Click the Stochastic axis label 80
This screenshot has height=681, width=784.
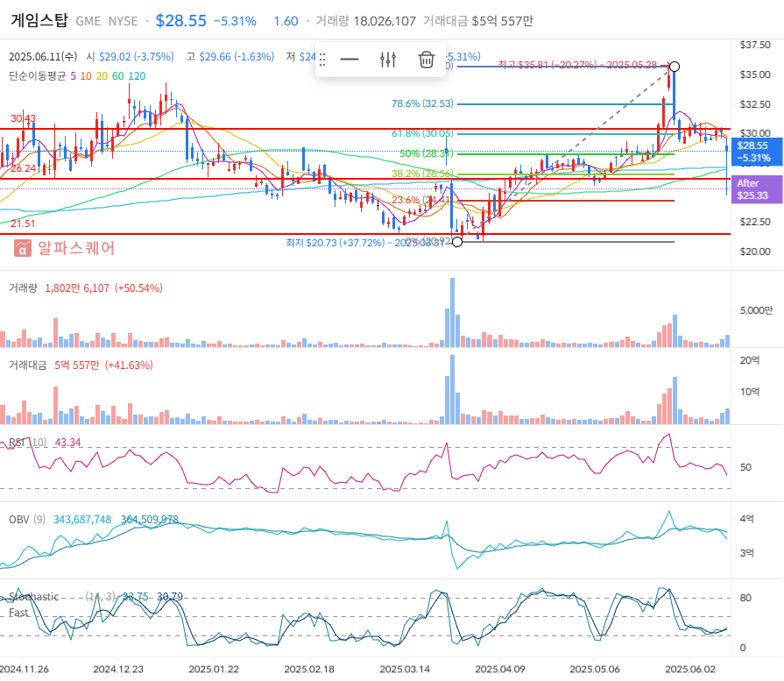pyautogui.click(x=745, y=598)
